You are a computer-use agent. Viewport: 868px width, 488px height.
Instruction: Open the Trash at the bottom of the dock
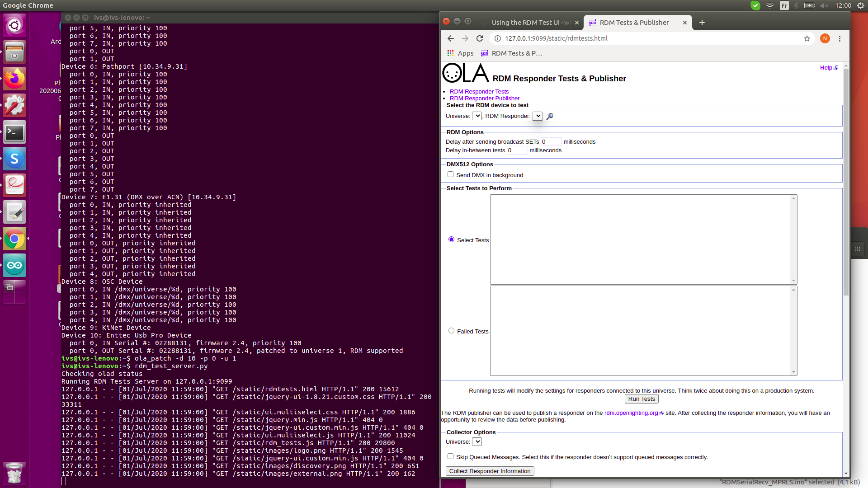click(14, 473)
